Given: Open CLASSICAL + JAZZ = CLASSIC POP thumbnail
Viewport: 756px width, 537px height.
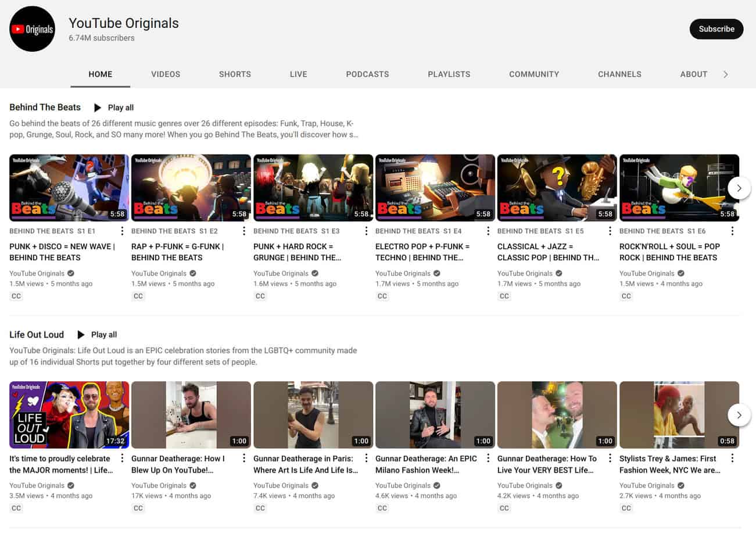Looking at the screenshot, I should click(557, 188).
